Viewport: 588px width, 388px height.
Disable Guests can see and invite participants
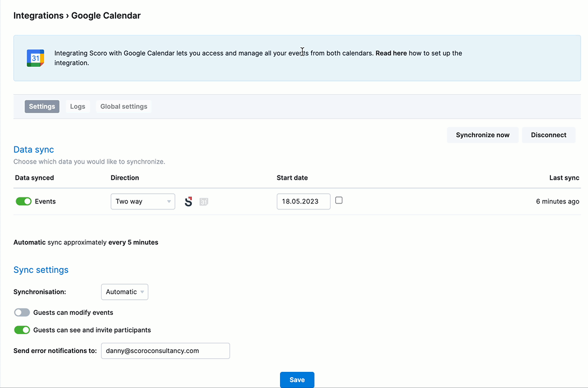21,330
